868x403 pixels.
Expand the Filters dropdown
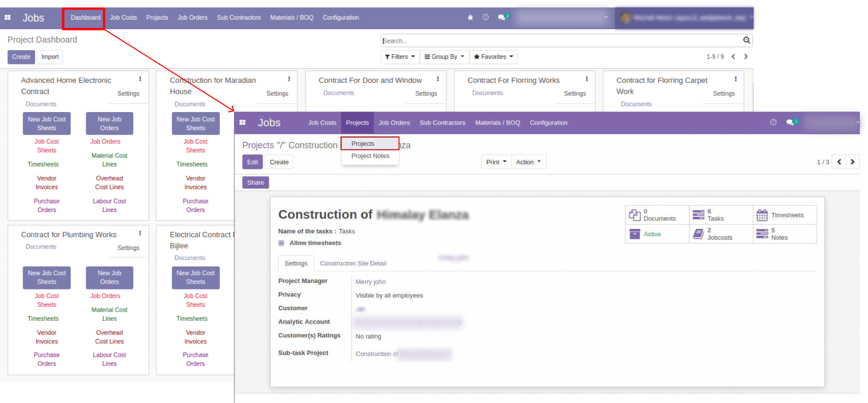pos(400,57)
